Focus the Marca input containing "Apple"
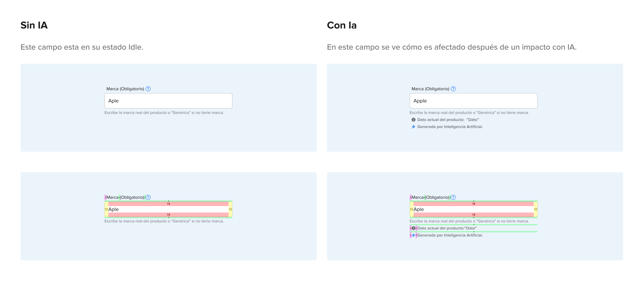644x281 pixels. coord(473,101)
